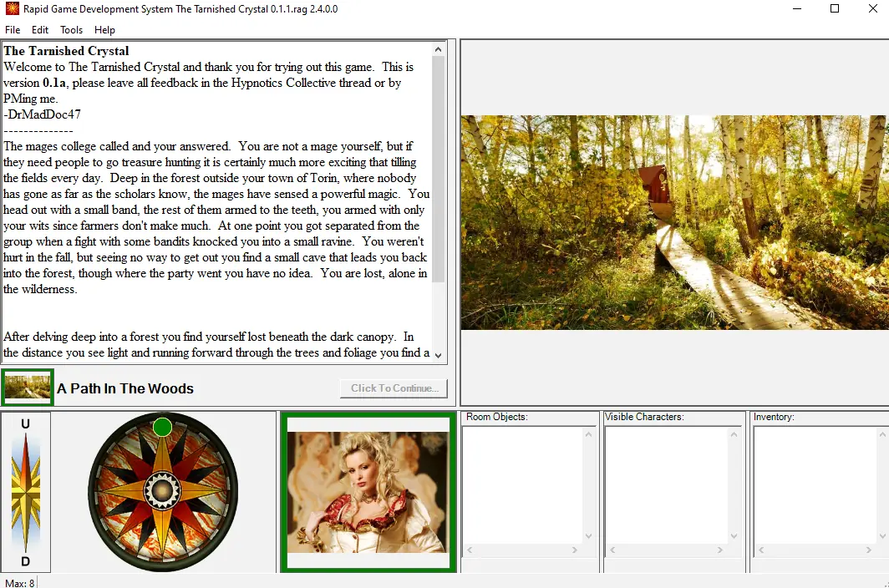Click the story text scroll up arrow
This screenshot has height=588, width=889.
coord(439,50)
